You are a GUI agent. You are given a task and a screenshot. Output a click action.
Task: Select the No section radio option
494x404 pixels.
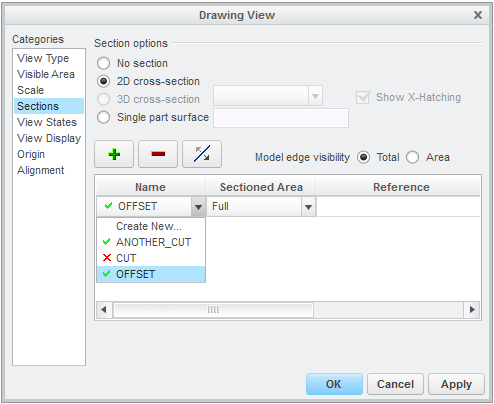click(103, 63)
